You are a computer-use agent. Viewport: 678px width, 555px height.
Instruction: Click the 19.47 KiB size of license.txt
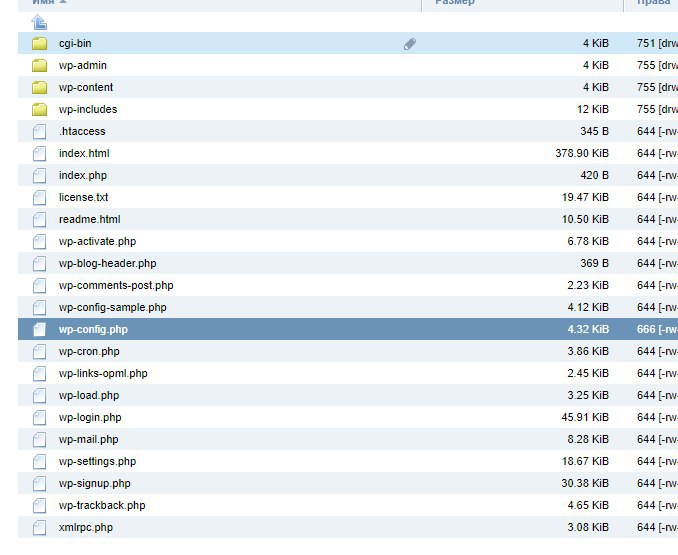(585, 198)
